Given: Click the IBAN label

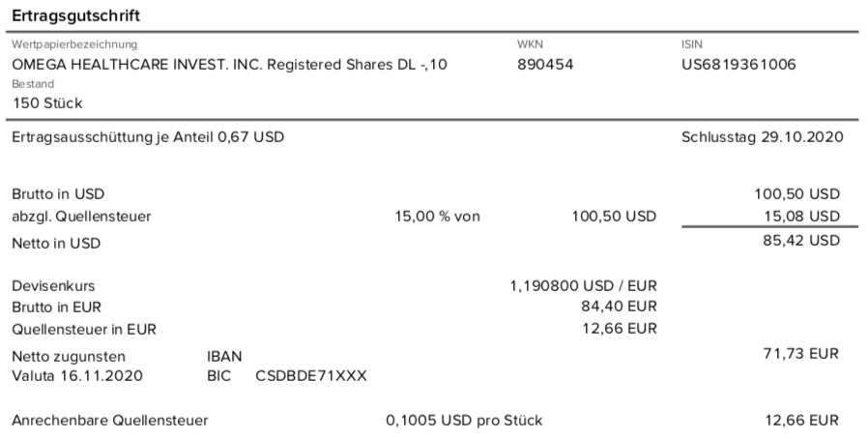Looking at the screenshot, I should point(224,357).
